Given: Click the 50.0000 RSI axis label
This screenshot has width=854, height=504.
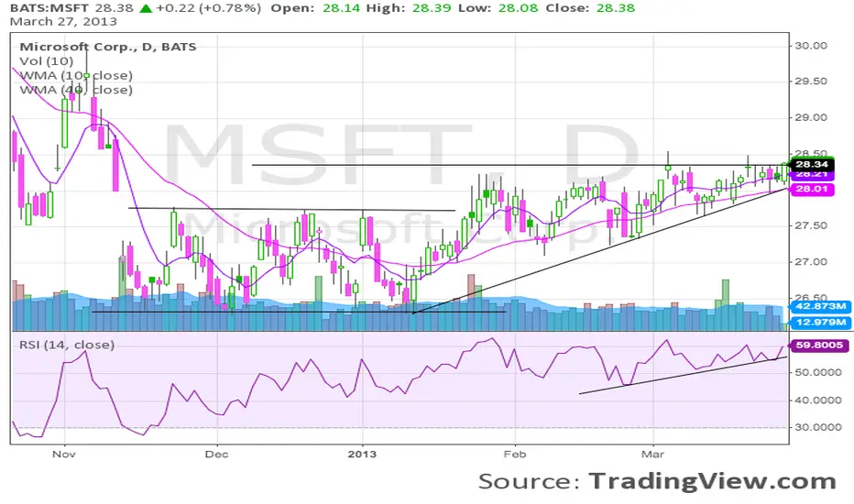Looking at the screenshot, I should click(x=818, y=373).
